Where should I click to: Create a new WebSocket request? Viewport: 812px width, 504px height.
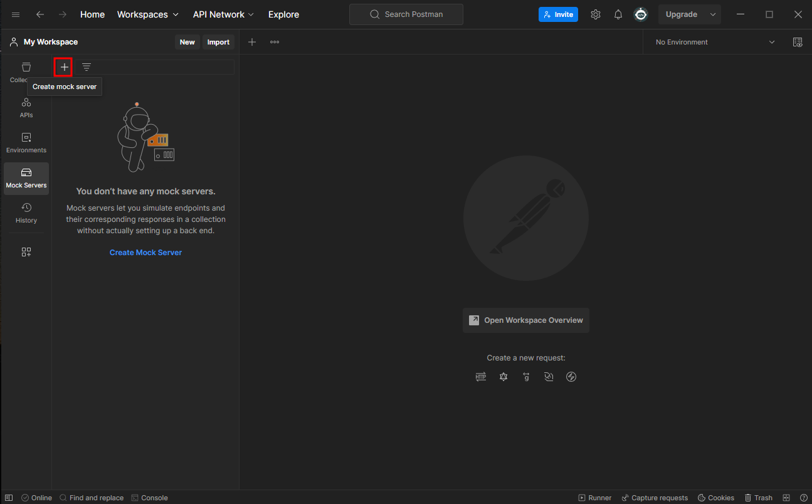(549, 377)
